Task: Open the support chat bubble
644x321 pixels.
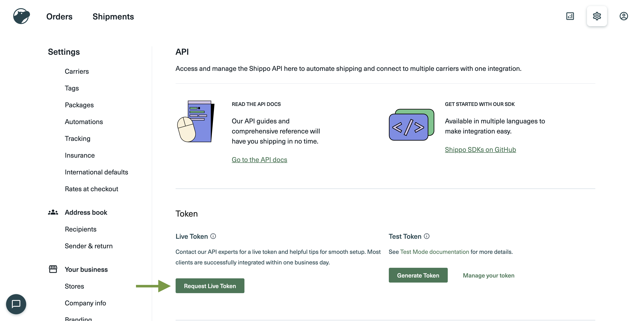Action: coord(16,304)
